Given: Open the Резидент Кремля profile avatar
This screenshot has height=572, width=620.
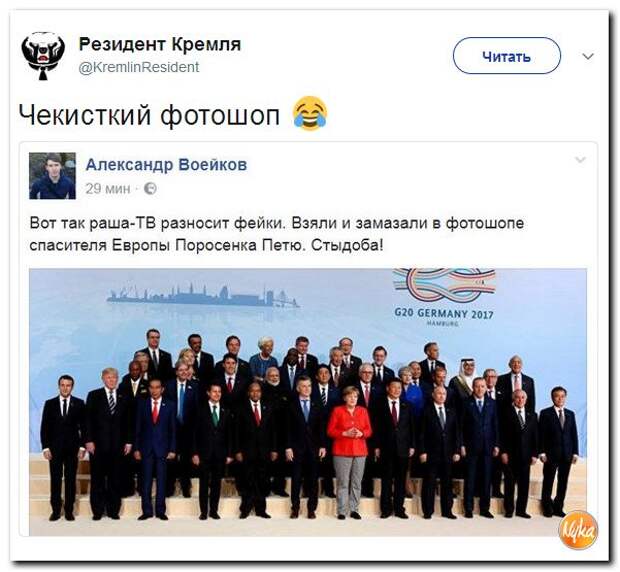Looking at the screenshot, I should pyautogui.click(x=43, y=56).
